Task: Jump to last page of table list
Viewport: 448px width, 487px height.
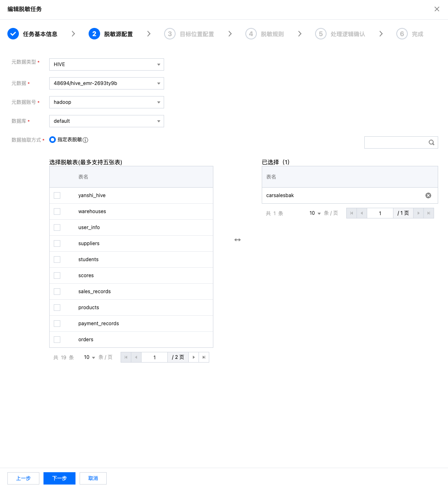Action: coord(204,357)
